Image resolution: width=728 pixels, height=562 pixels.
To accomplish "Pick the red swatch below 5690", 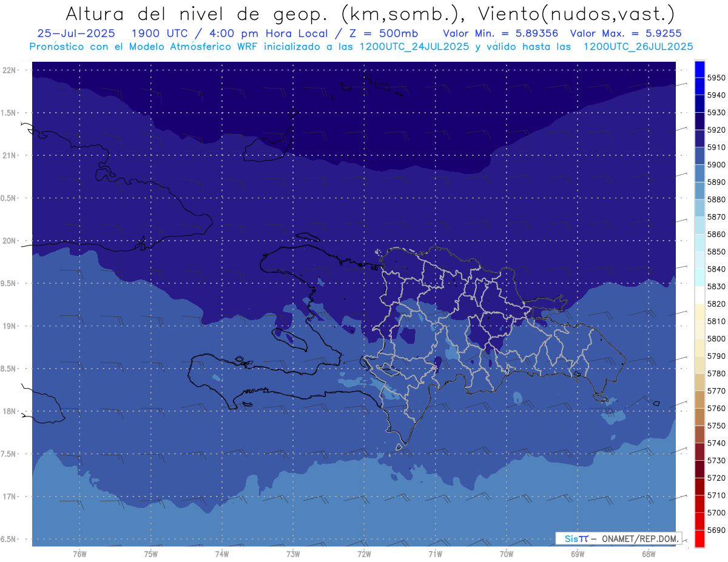I will coord(699,538).
